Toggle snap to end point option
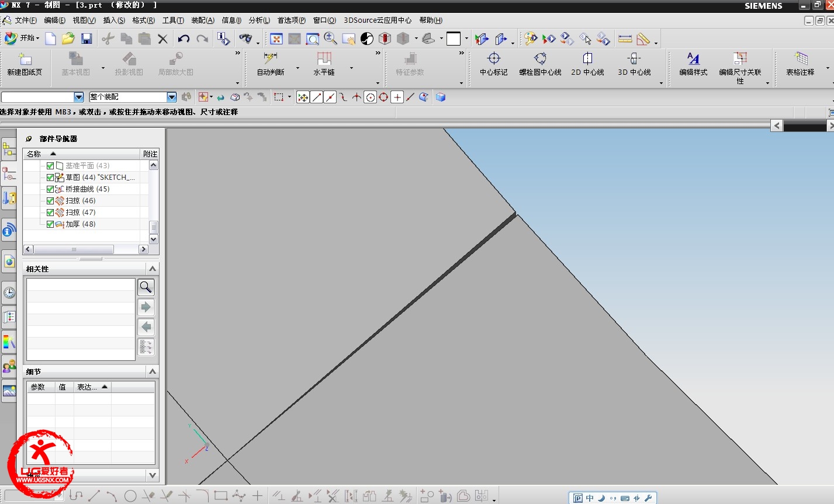The image size is (834, 504). click(x=317, y=97)
